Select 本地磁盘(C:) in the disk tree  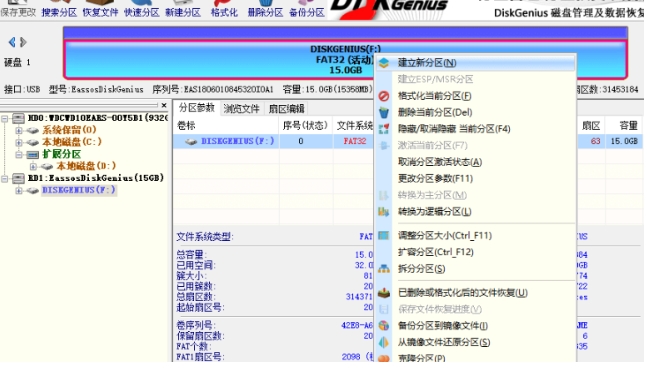(72, 142)
